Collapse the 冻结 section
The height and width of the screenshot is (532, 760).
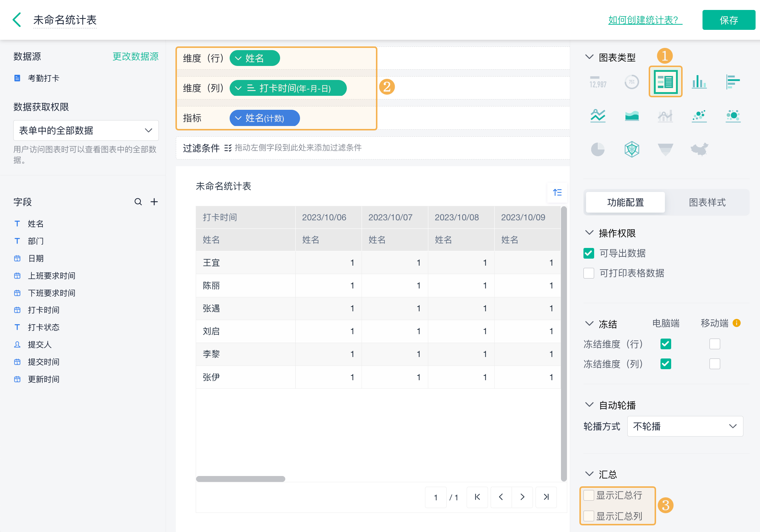click(589, 324)
